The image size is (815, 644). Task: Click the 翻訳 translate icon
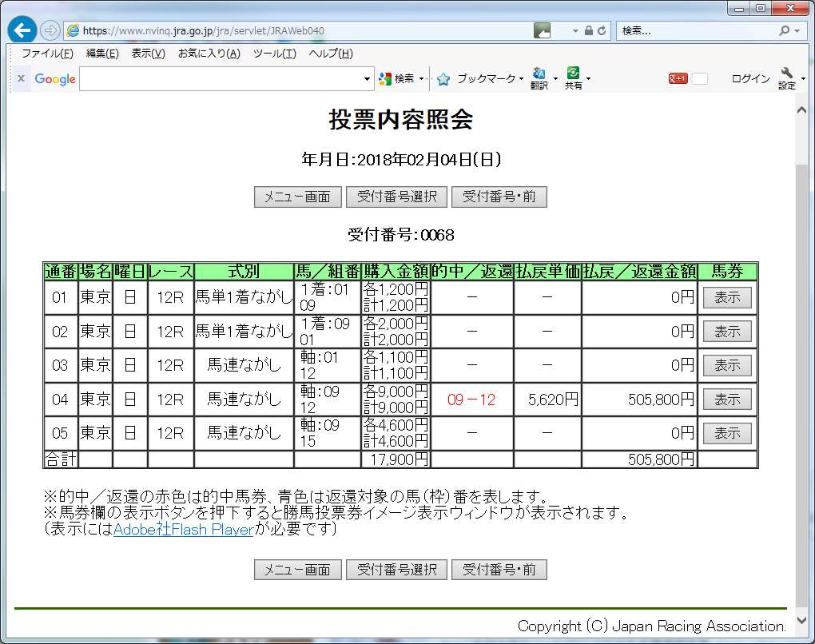pyautogui.click(x=539, y=78)
